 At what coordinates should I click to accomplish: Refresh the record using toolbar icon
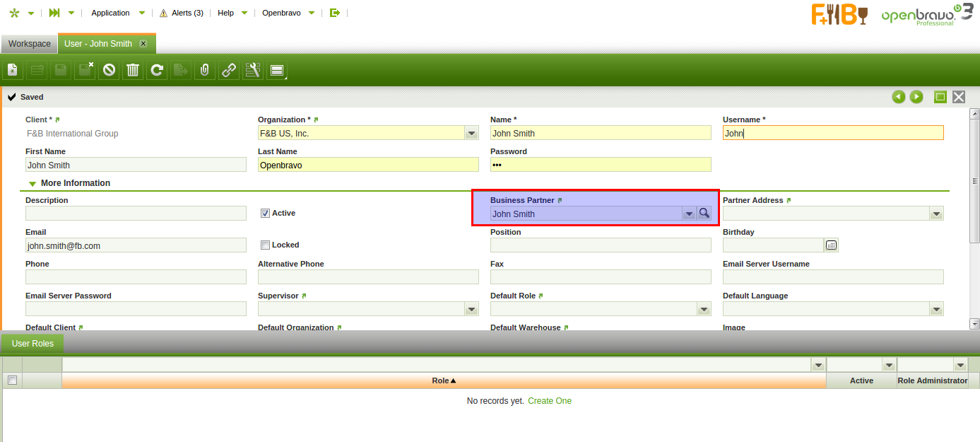[157, 70]
